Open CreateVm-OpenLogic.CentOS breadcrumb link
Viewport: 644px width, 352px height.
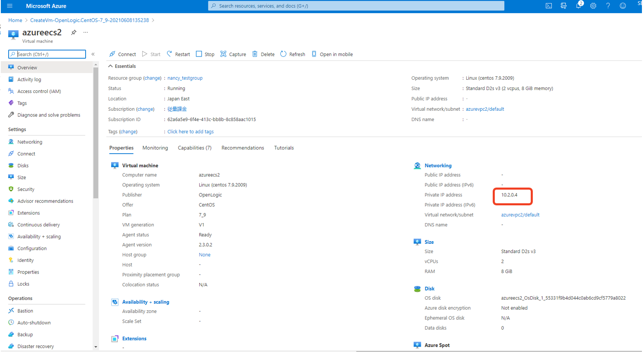click(89, 20)
